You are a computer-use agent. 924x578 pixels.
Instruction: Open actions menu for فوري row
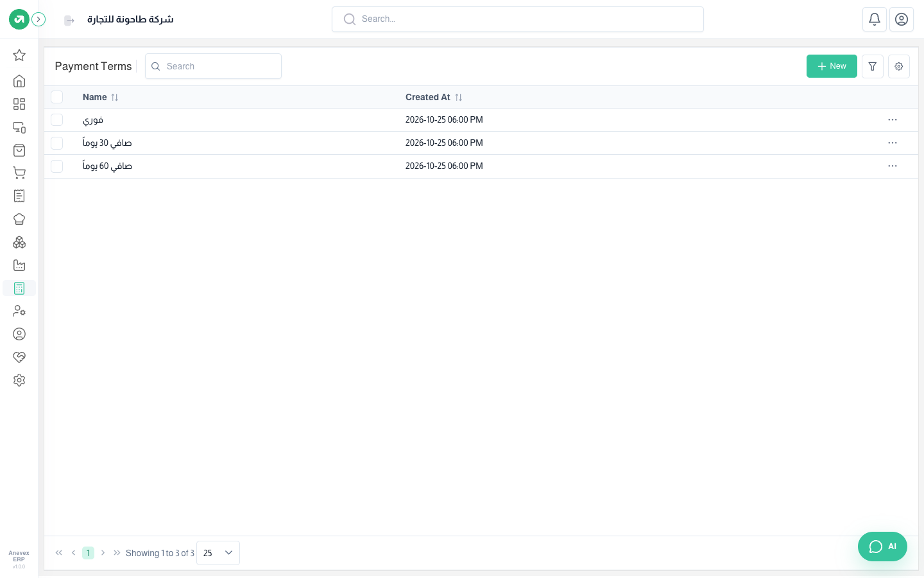[893, 120]
